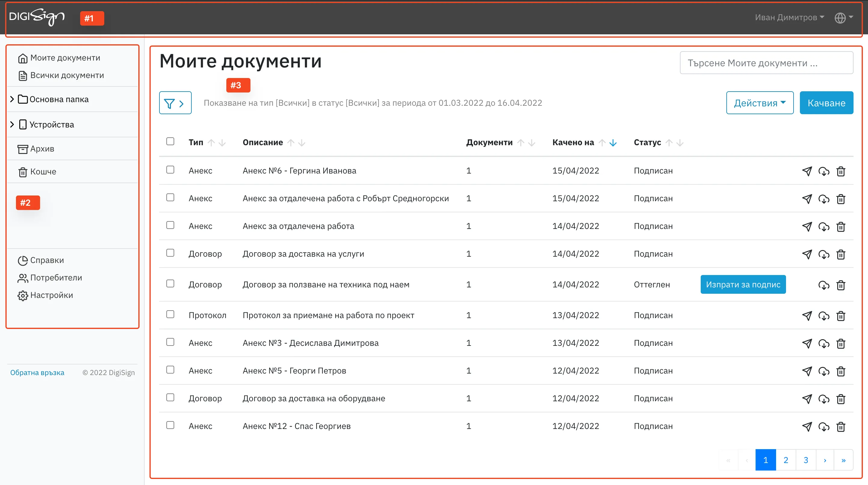This screenshot has height=485, width=868.
Task: Download Договор за ползване на техника под наем
Action: 823,285
